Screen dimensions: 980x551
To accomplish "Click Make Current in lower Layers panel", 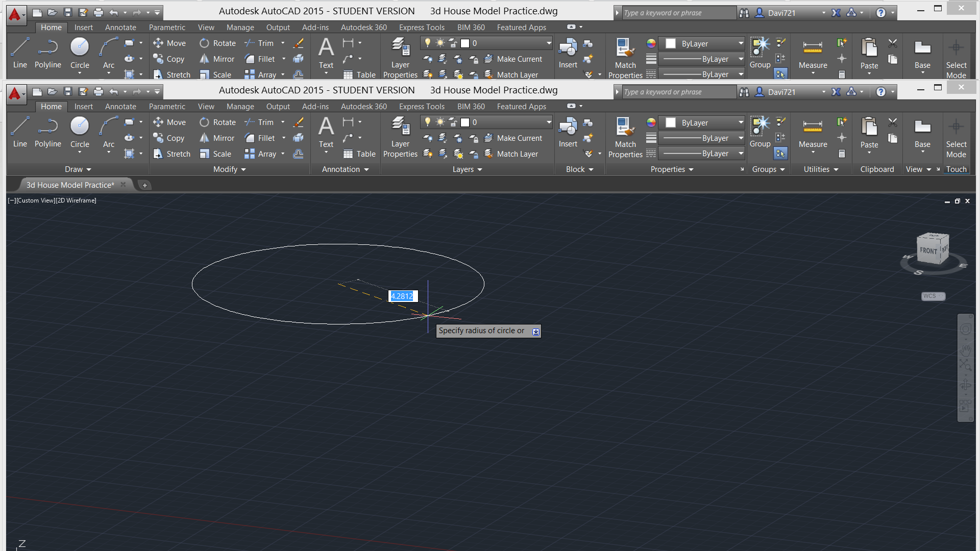I will click(x=513, y=138).
